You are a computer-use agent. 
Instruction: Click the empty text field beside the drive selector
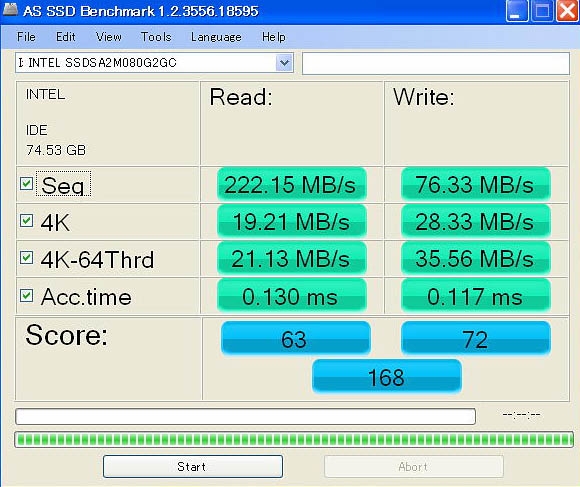pyautogui.click(x=436, y=63)
